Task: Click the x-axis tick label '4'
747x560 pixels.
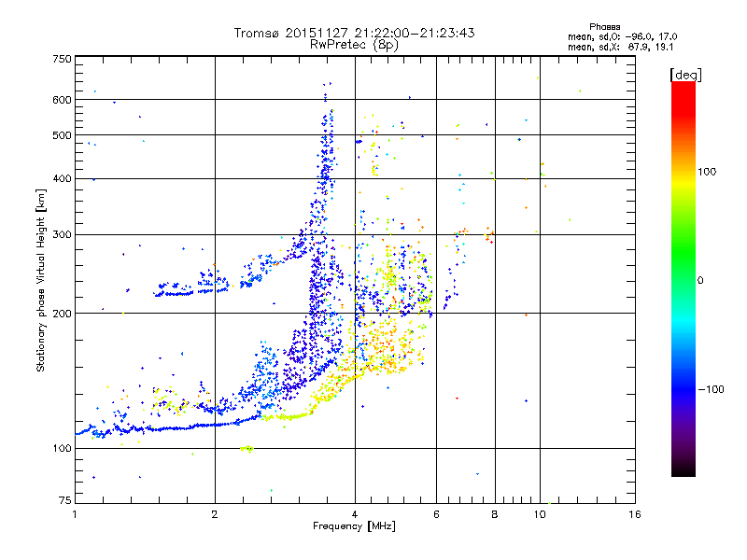Action: coord(355,514)
